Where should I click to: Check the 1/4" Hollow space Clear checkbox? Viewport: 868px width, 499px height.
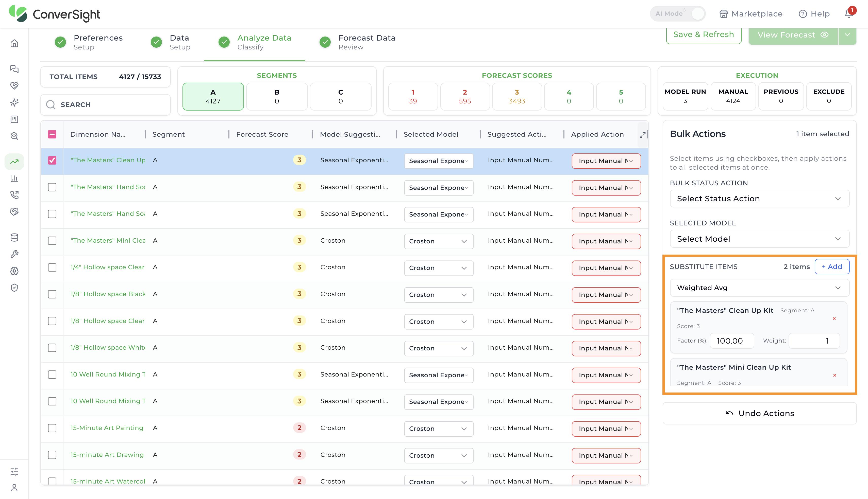click(x=52, y=267)
